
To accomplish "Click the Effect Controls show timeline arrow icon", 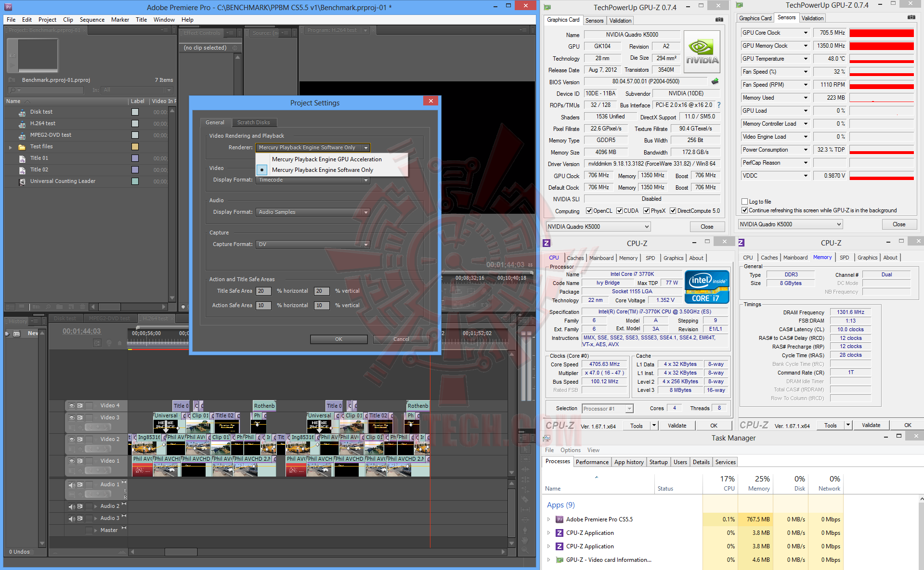I will pyautogui.click(x=235, y=48).
